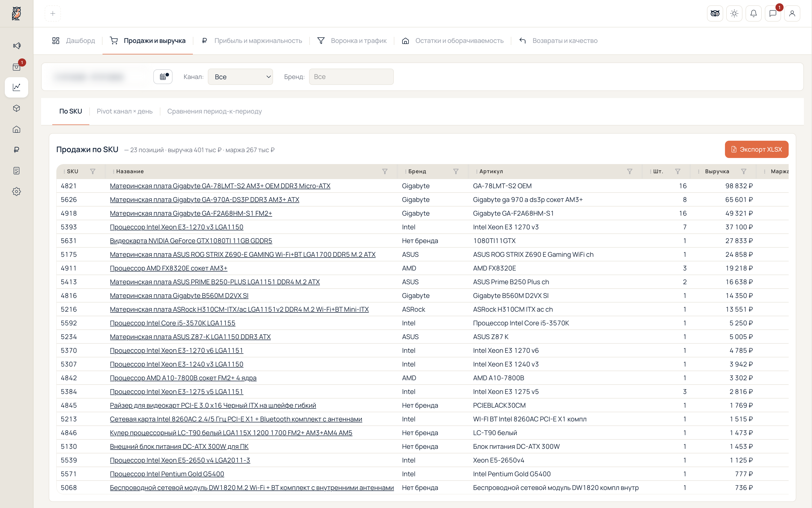Open the settings gear sidebar icon
The image size is (812, 508).
tap(16, 192)
